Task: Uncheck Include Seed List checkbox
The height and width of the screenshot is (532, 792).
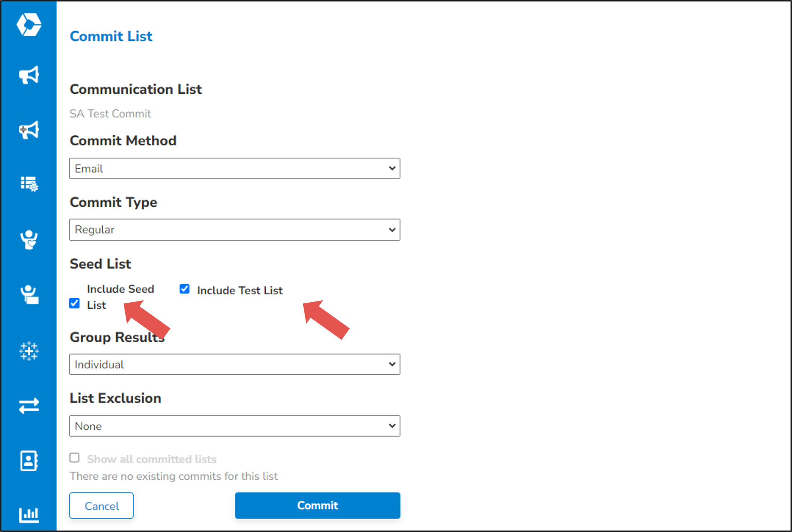Action: point(74,303)
